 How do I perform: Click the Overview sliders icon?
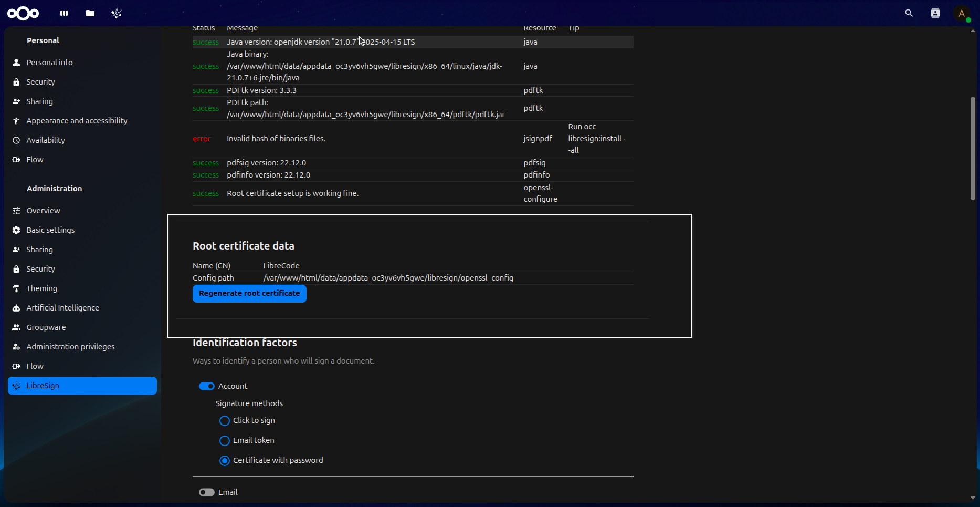(x=16, y=211)
